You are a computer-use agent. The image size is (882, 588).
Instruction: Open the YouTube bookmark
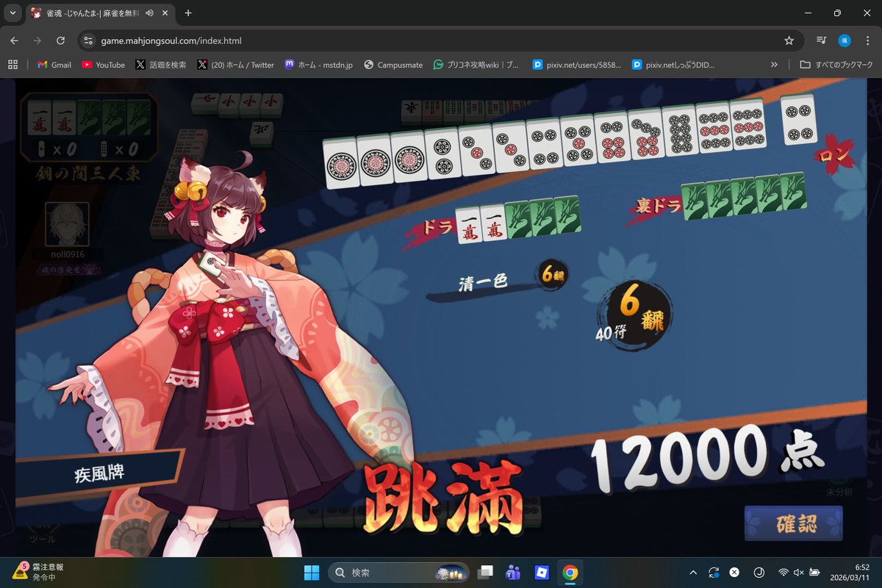pos(103,65)
